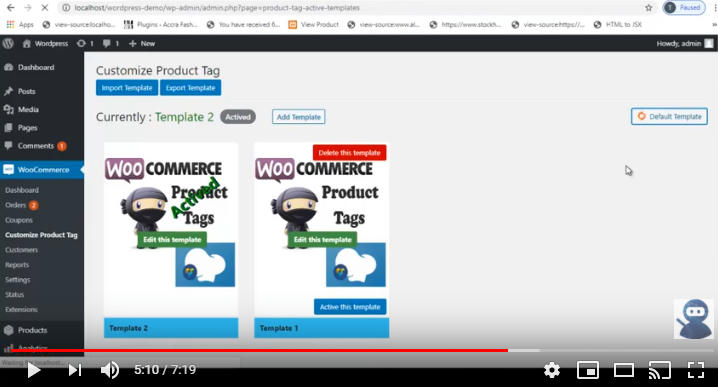Image resolution: width=718 pixels, height=387 pixels.
Task: Delete Template 1 via the red button
Action: coord(349,153)
